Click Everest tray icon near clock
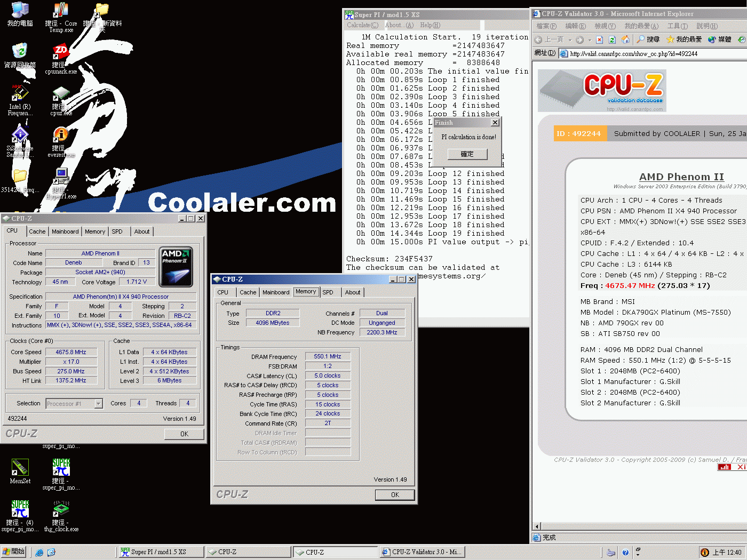 (705, 553)
